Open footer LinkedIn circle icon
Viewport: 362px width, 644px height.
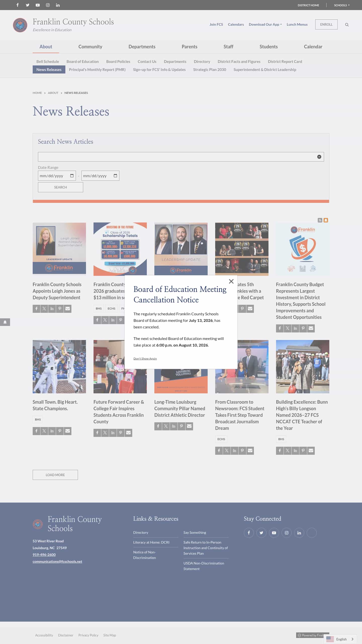(x=299, y=533)
